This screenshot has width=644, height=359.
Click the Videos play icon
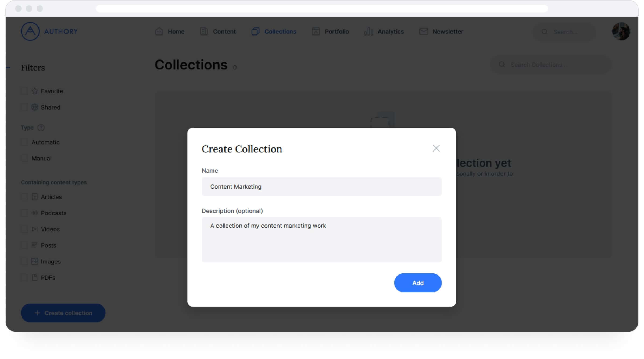tap(35, 229)
